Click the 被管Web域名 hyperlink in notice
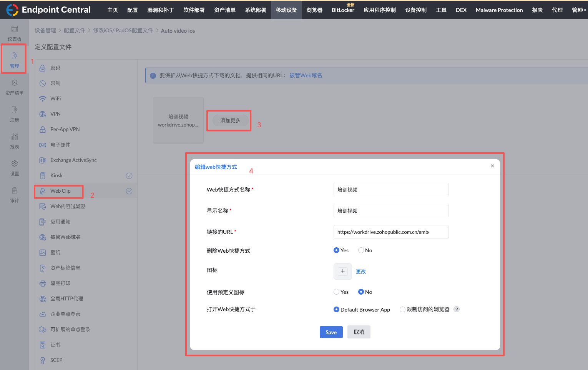The width and height of the screenshot is (588, 370). pyautogui.click(x=306, y=75)
